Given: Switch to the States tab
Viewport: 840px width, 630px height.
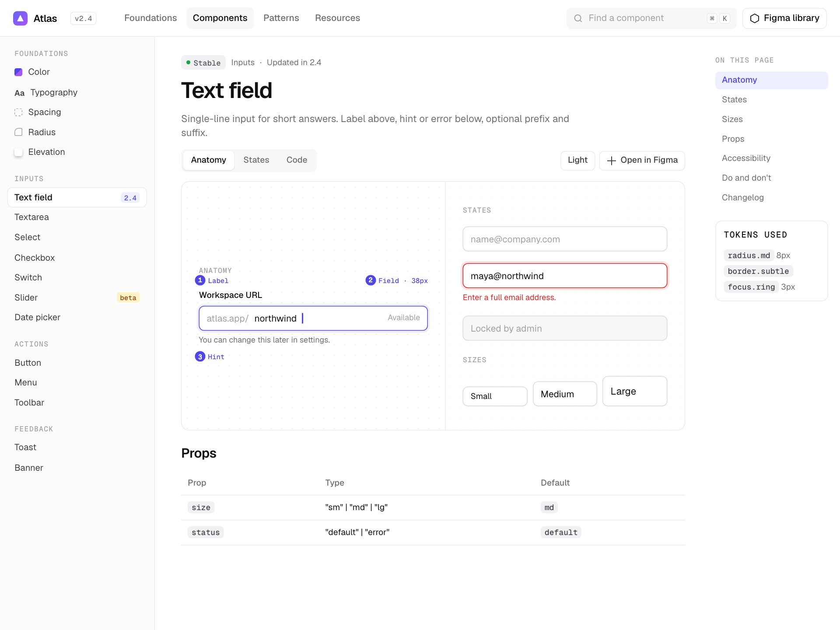Looking at the screenshot, I should coord(256,160).
